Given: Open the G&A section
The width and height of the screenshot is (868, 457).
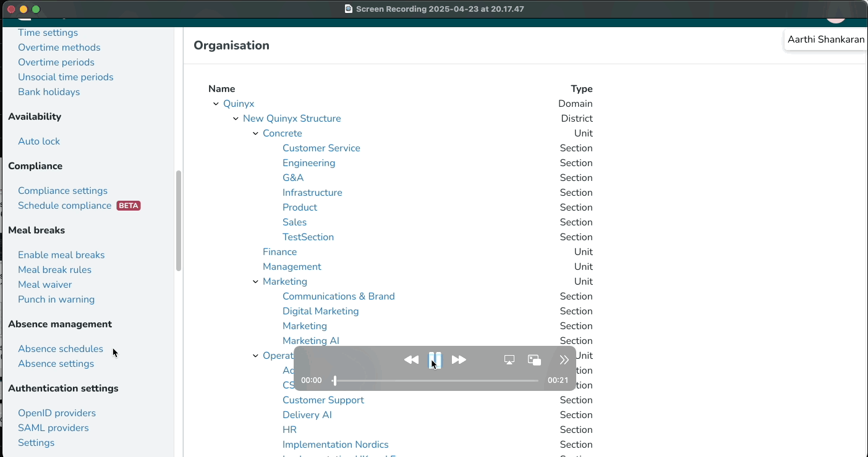Looking at the screenshot, I should [x=293, y=178].
